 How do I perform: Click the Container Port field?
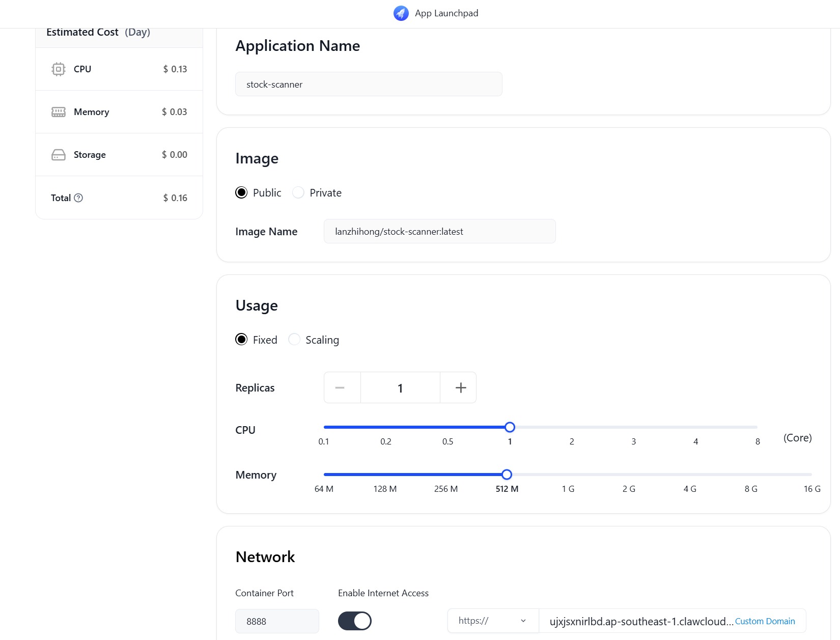pyautogui.click(x=277, y=621)
